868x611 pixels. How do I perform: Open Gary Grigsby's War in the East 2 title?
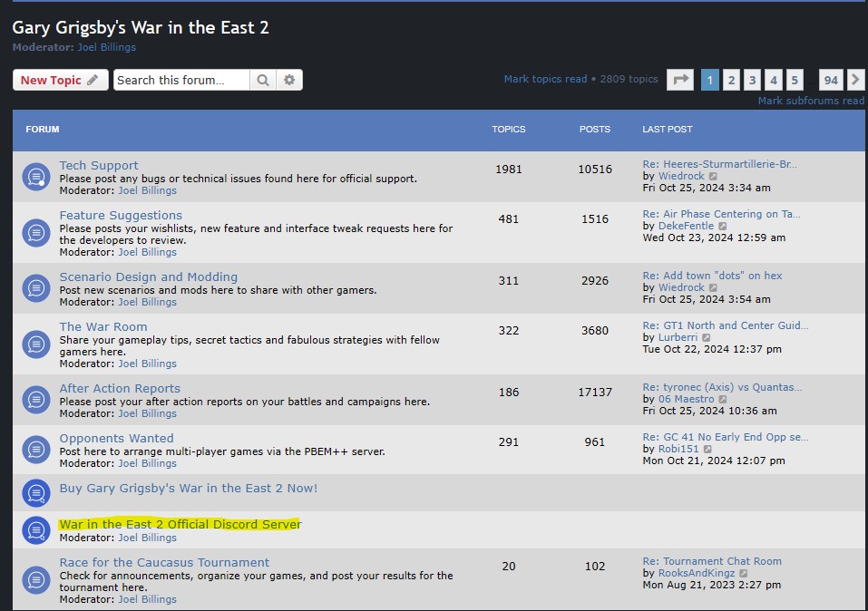pyautogui.click(x=141, y=28)
